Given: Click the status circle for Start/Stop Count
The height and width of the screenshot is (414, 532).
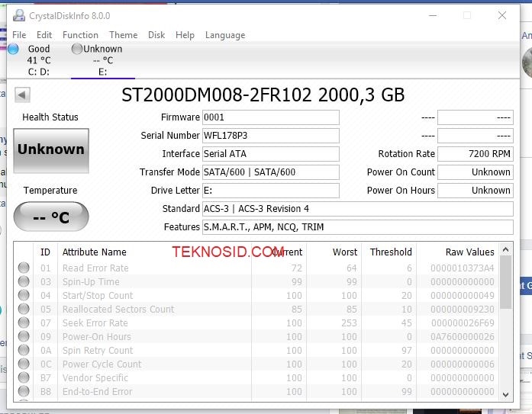Looking at the screenshot, I should pyautogui.click(x=24, y=295).
